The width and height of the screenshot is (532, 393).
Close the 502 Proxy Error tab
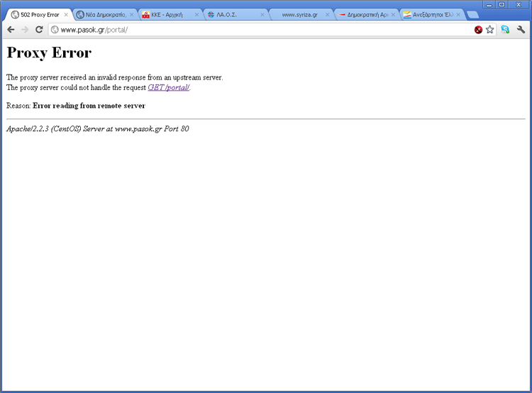click(x=66, y=15)
